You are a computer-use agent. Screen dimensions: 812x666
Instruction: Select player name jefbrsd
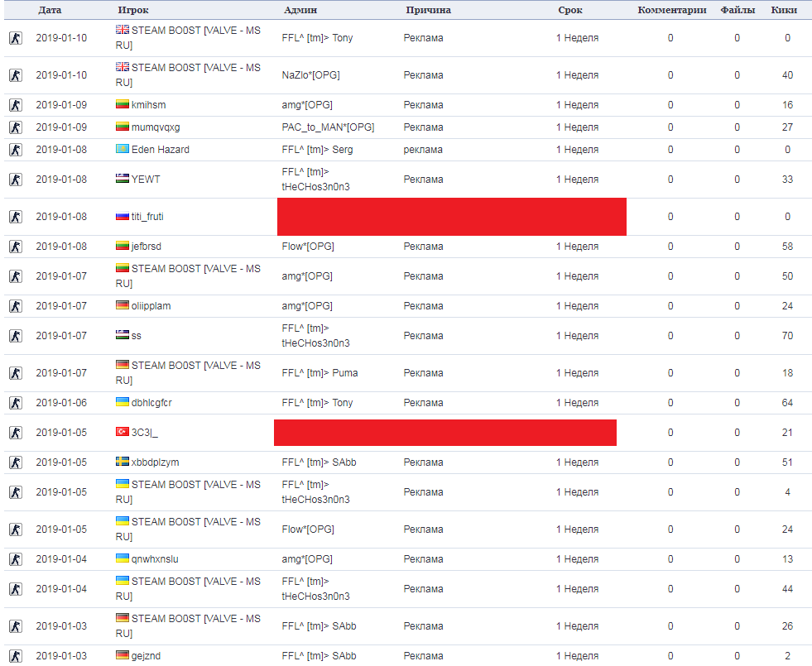[147, 247]
